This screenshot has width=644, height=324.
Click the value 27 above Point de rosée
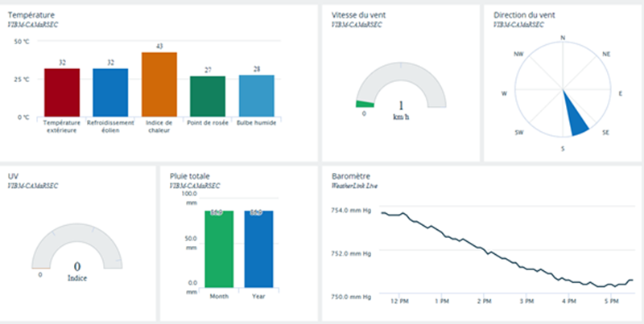pyautogui.click(x=208, y=71)
